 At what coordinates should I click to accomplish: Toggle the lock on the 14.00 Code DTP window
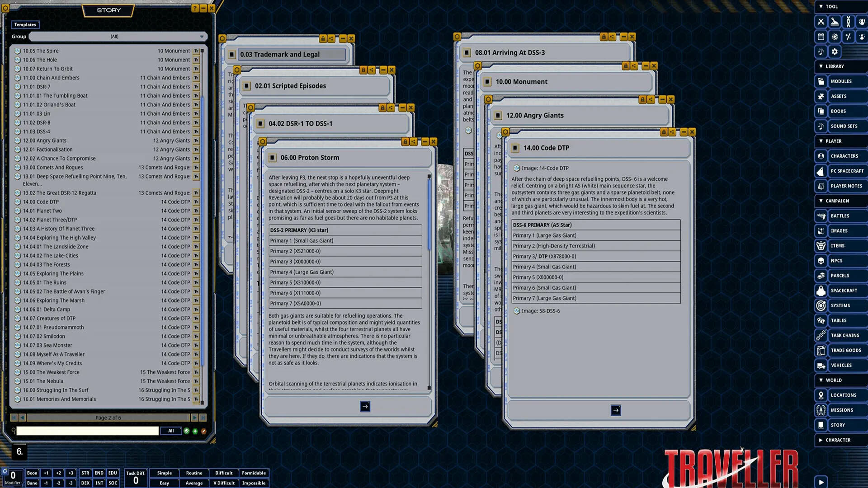point(664,132)
